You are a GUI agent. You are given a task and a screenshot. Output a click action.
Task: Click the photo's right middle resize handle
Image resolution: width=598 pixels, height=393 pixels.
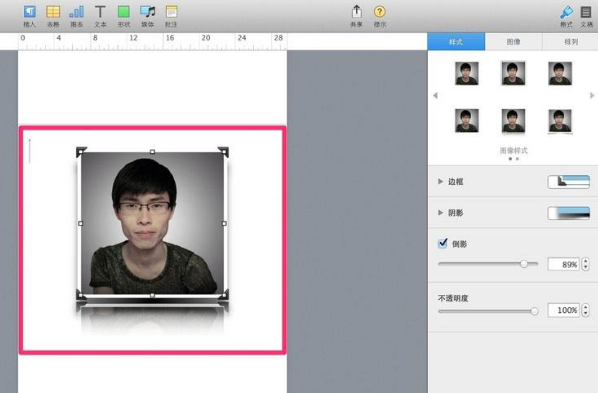click(x=224, y=223)
